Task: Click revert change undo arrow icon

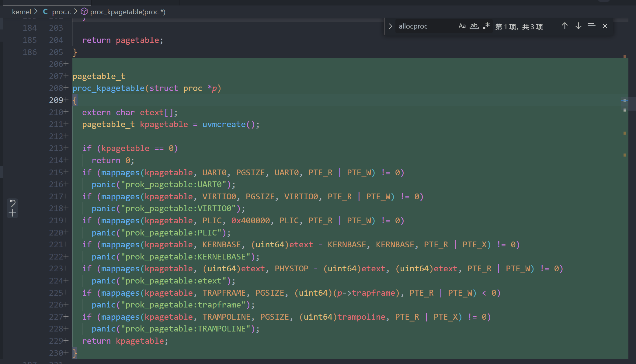Action: point(12,203)
